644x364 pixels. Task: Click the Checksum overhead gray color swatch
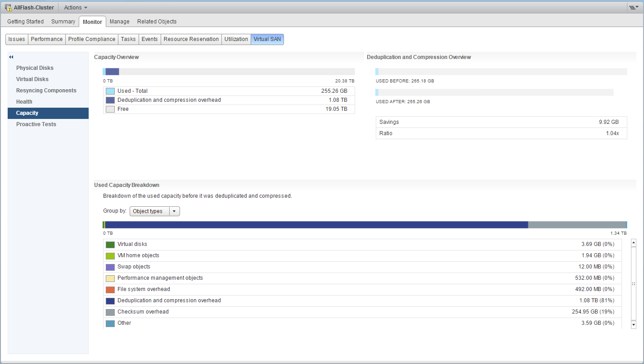click(110, 312)
